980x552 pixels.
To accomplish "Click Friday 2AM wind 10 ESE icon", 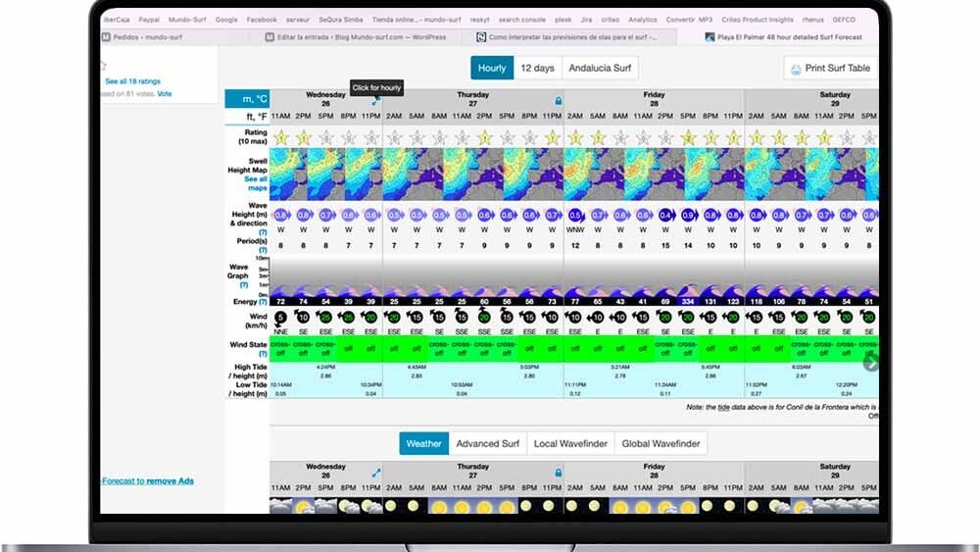I will pos(575,318).
